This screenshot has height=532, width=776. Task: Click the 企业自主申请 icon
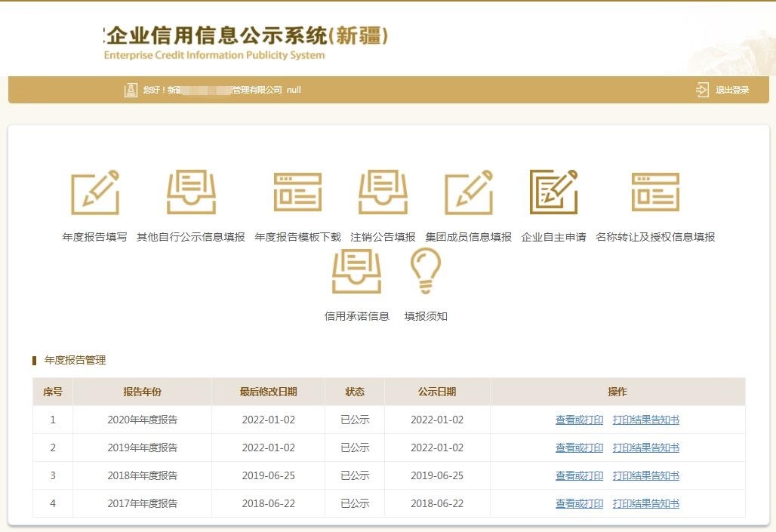pos(553,192)
